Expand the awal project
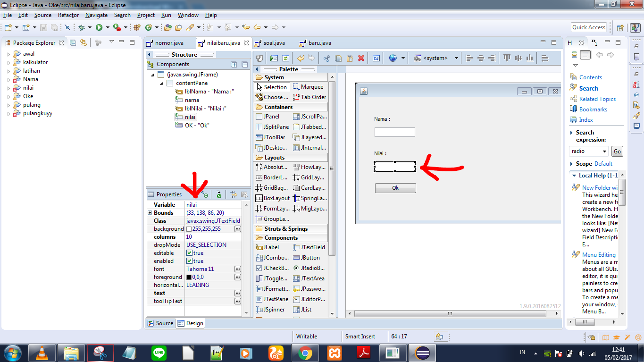This screenshot has height=362, width=644. point(8,54)
